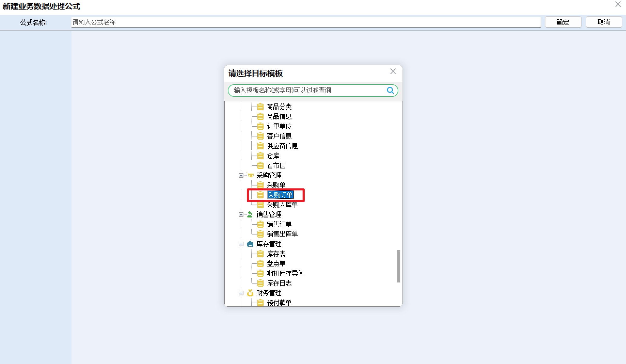This screenshot has height=364, width=626.
Task: Click the 销售管理 person icon
Action: click(x=250, y=214)
